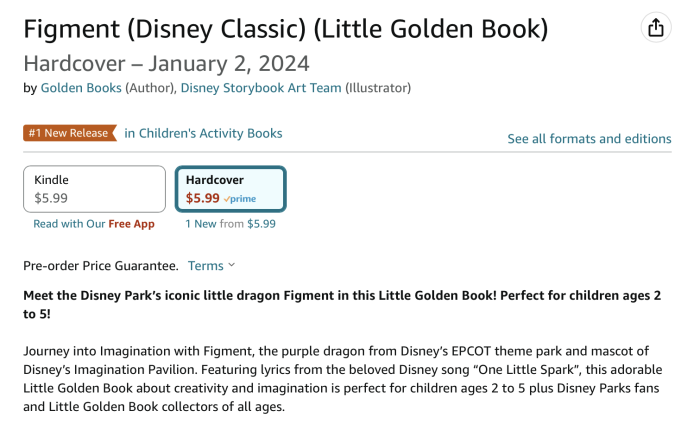
Task: Click the Figment book title heading
Action: (x=285, y=29)
